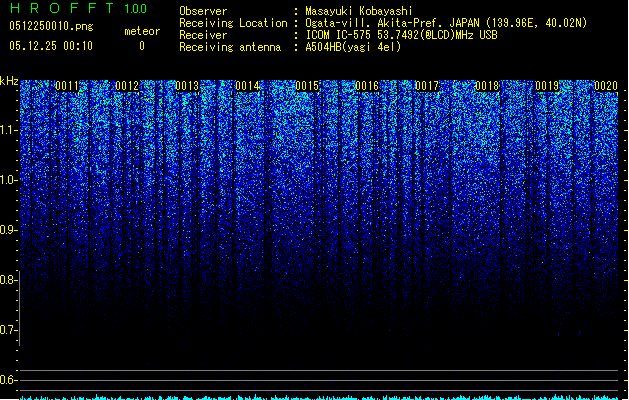Click the 0016 time marker
This screenshot has height=400, width=629.
pos(367,86)
